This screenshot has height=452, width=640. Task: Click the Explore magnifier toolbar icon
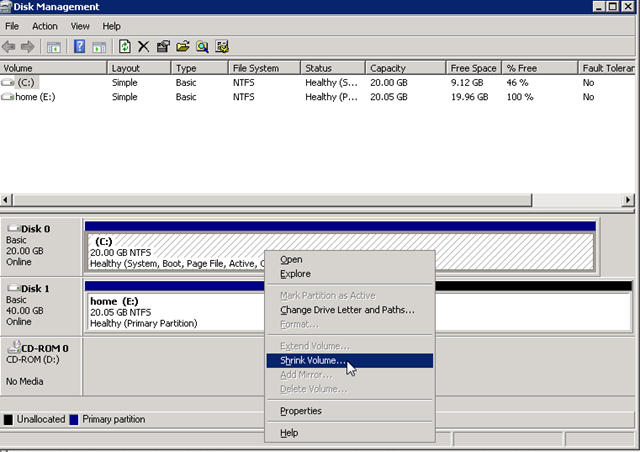coord(202,47)
